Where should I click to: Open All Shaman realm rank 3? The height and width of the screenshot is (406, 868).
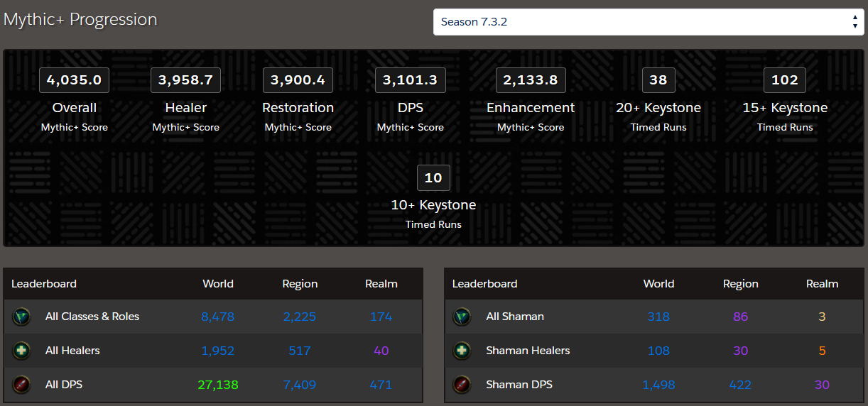823,317
